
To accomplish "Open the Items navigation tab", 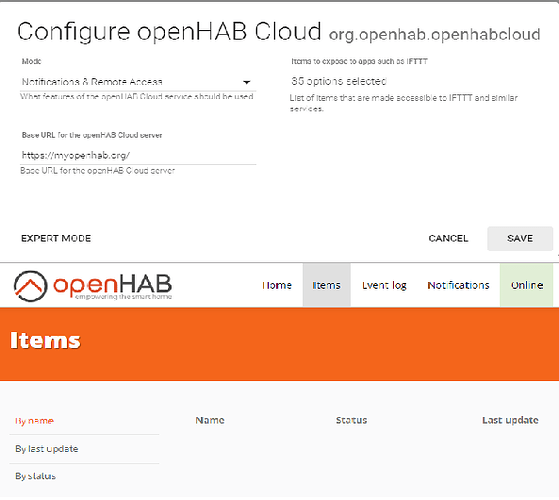I will pyautogui.click(x=327, y=285).
